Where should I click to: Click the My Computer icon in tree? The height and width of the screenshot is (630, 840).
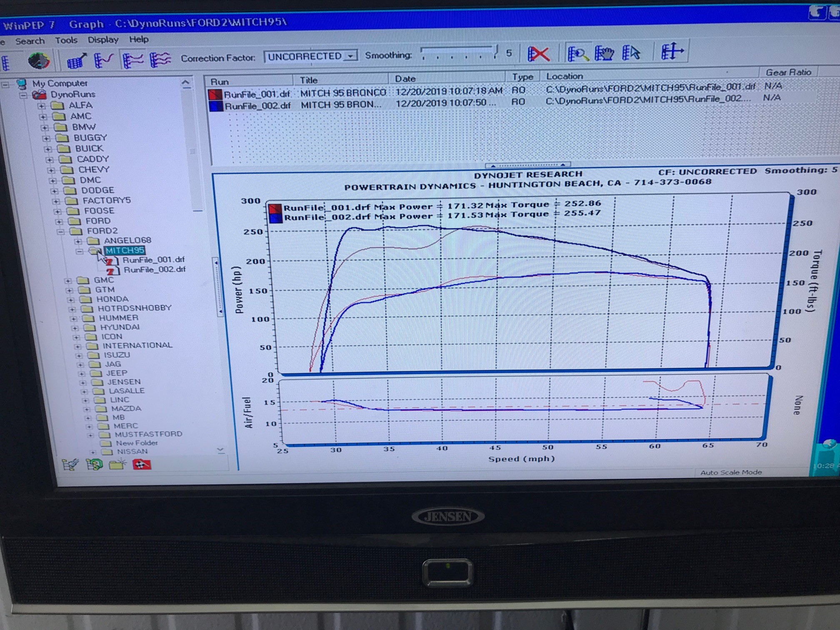click(22, 84)
